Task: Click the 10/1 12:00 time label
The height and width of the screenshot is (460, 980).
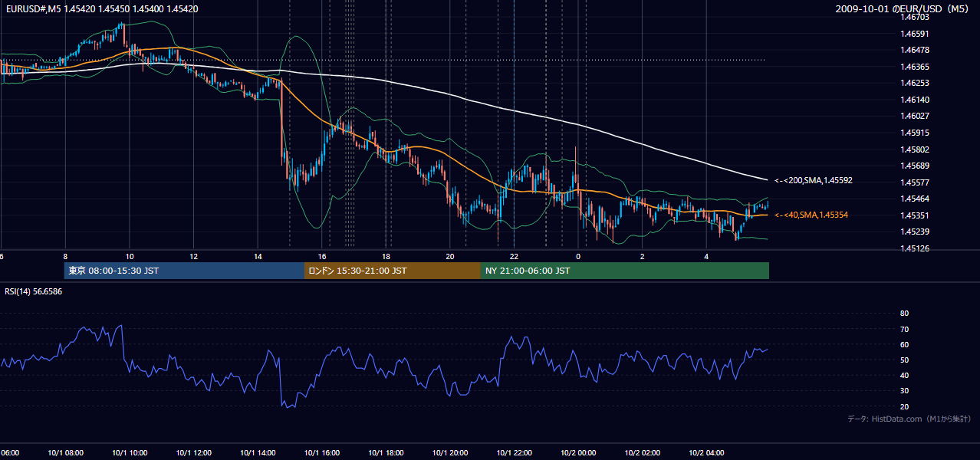Action: (193, 453)
